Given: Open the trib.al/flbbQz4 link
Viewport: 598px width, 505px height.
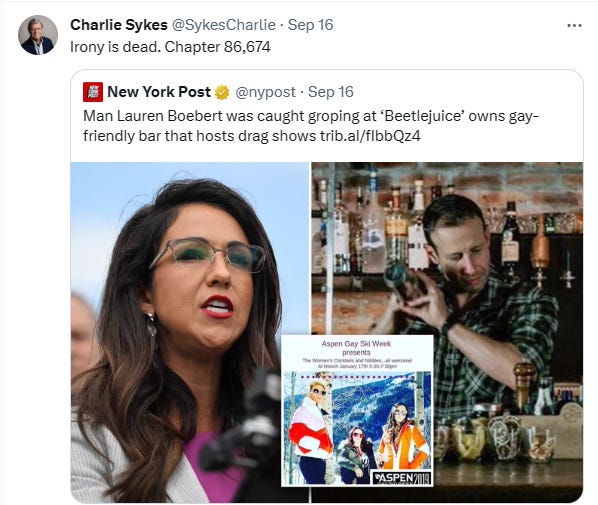Looking at the screenshot, I should [370, 136].
